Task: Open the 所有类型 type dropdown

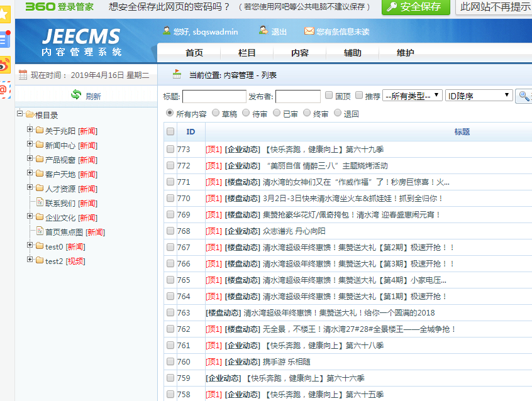Action: [x=412, y=96]
